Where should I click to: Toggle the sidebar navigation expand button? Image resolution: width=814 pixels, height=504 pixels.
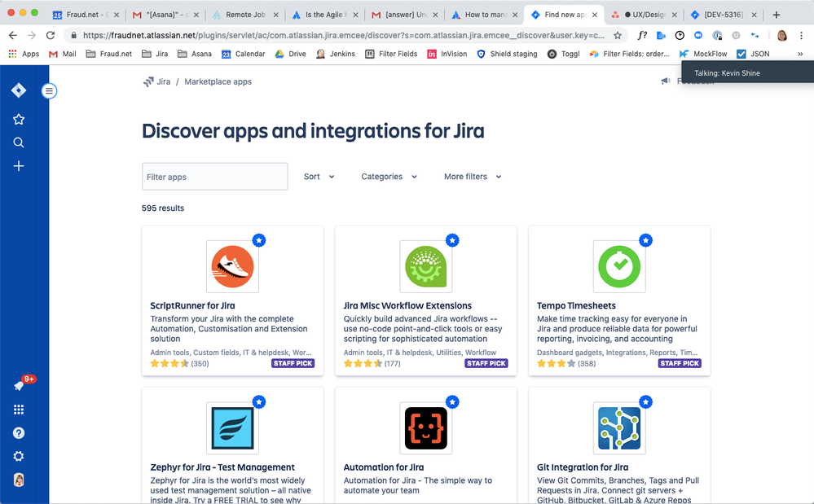[49, 91]
